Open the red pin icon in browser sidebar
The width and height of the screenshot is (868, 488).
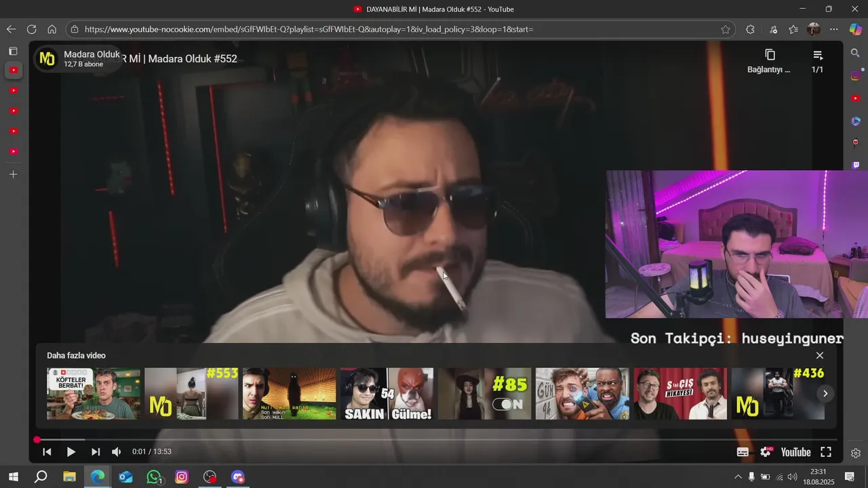pos(856,142)
